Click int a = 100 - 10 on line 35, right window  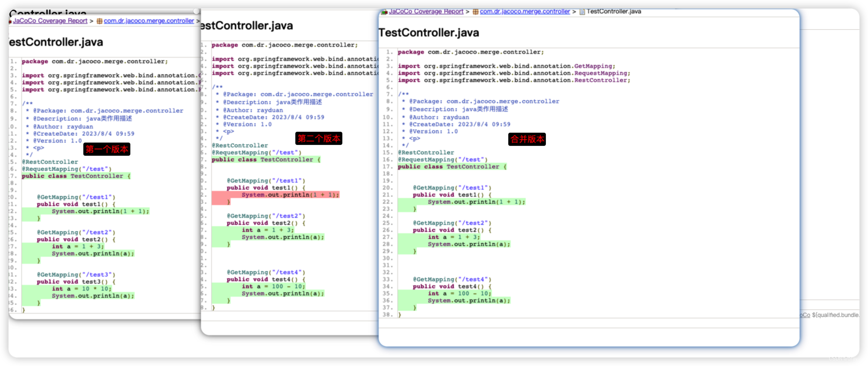point(460,294)
